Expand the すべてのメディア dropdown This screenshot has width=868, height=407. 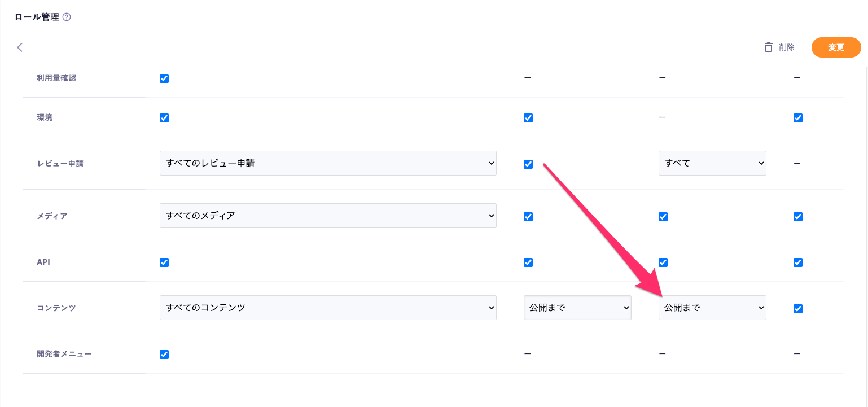(x=327, y=216)
